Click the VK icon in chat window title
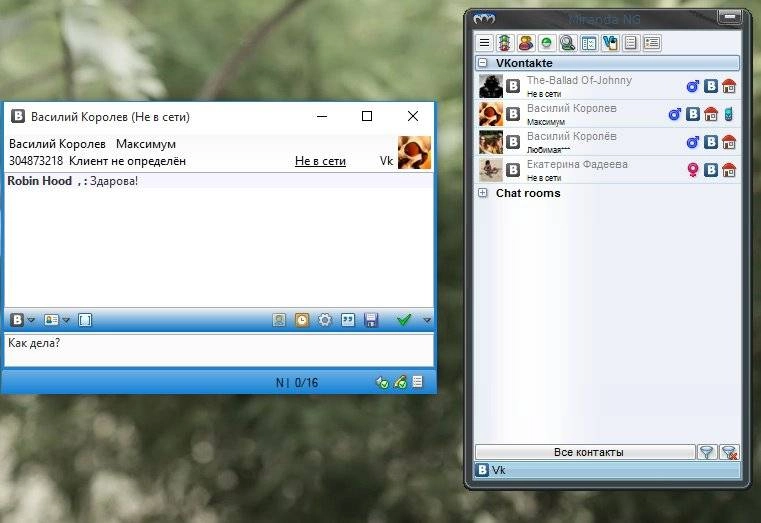The image size is (761, 523). pos(18,116)
